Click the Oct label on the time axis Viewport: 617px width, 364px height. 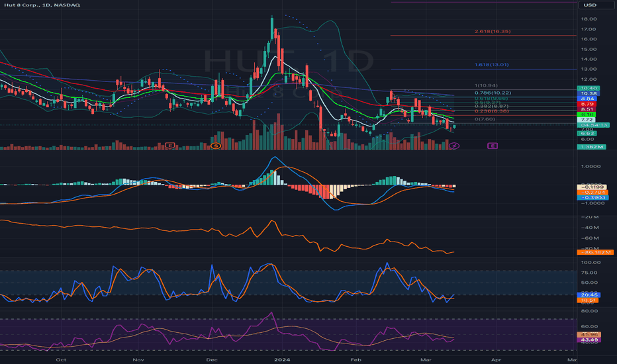[61, 359]
